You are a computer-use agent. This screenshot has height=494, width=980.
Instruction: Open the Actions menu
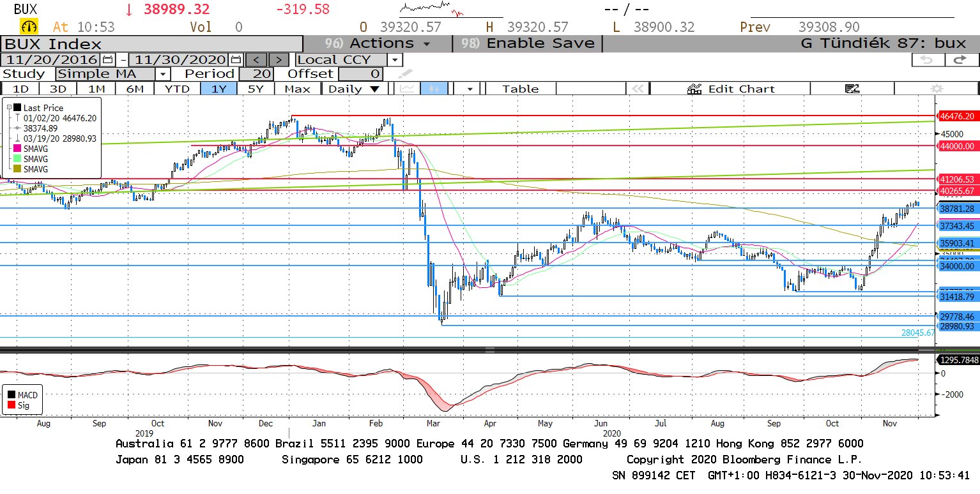tap(377, 43)
